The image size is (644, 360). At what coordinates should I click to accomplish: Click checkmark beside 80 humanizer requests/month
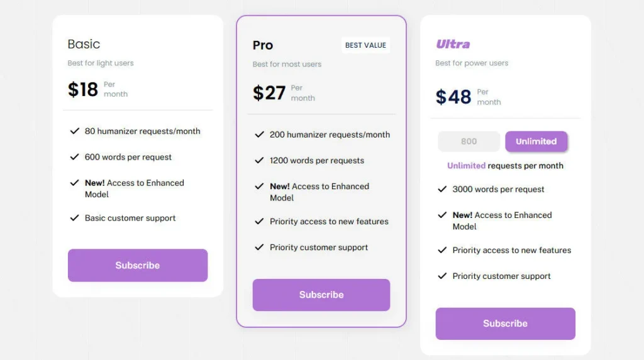tap(74, 131)
